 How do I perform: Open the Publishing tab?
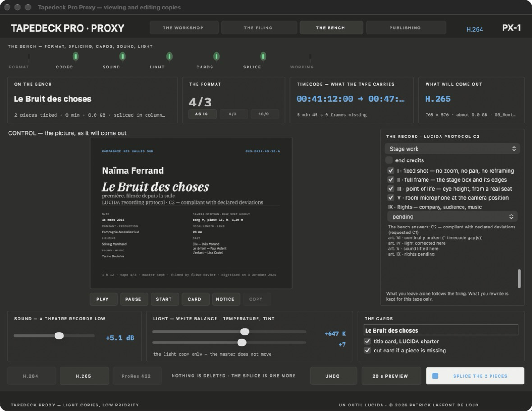(406, 28)
